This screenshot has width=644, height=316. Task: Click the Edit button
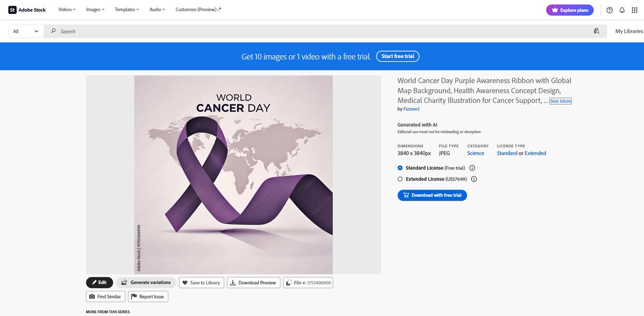(99, 282)
